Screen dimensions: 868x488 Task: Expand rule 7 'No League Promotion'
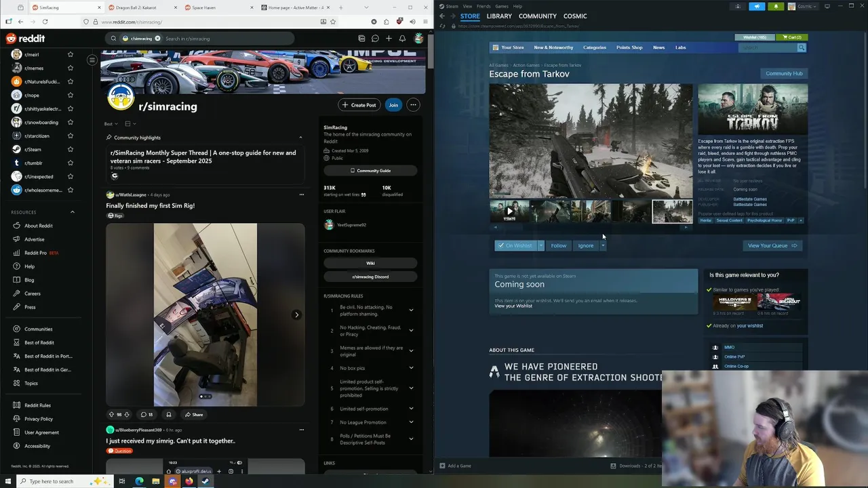(411, 422)
